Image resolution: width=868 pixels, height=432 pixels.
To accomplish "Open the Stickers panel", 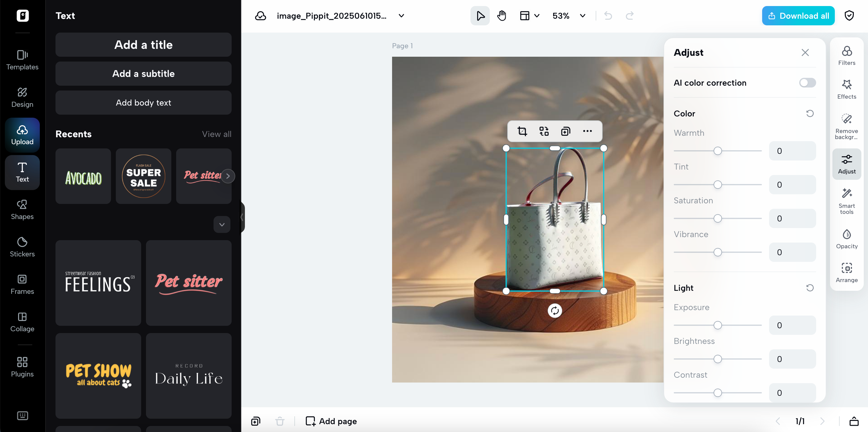I will coord(22,247).
